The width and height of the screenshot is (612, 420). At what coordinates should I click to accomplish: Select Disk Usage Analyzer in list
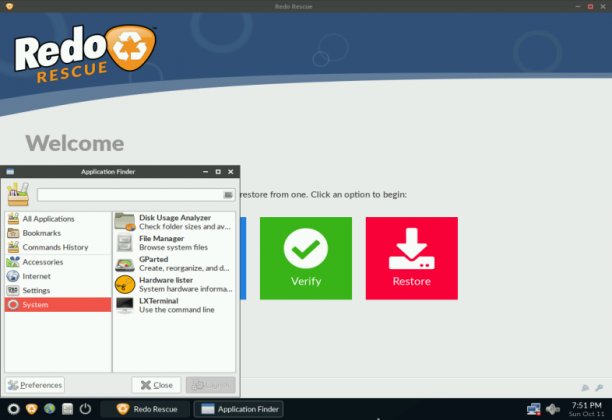point(174,222)
